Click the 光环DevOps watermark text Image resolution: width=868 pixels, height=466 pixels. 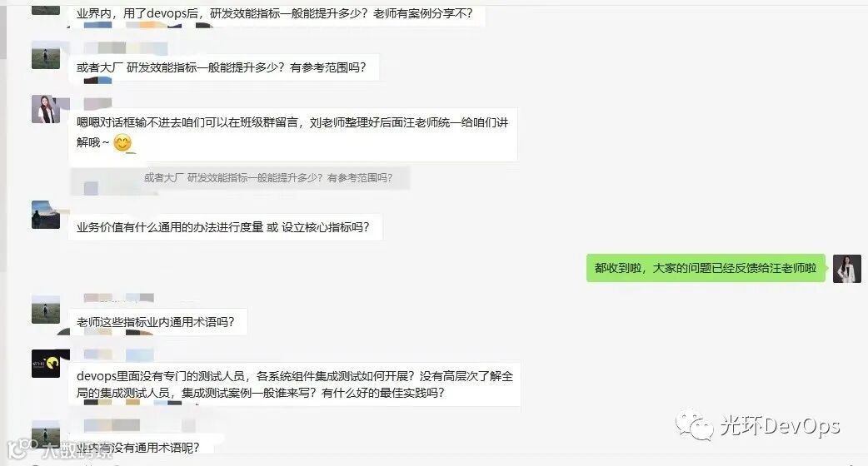pos(780,426)
